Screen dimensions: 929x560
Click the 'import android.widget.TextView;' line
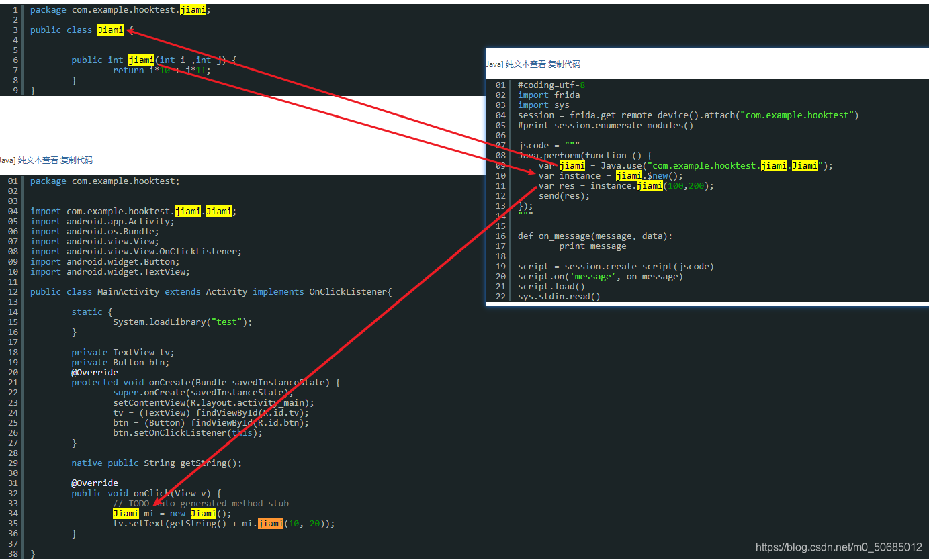[110, 272]
